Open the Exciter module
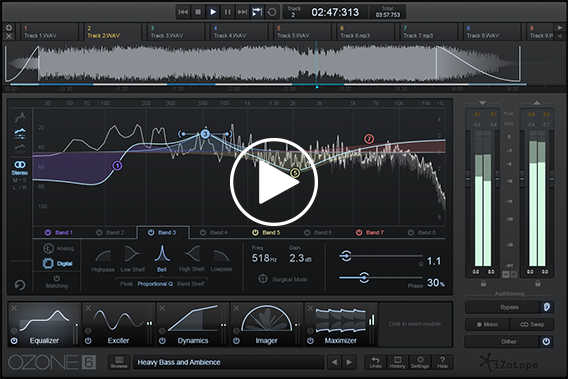 click(x=118, y=324)
